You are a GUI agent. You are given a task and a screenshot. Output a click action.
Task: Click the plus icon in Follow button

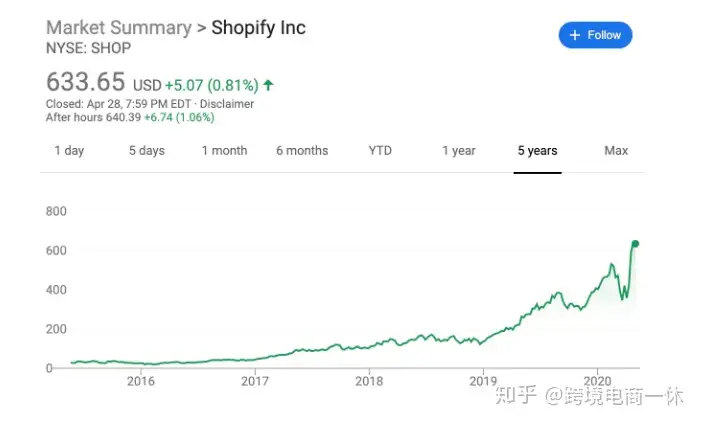click(x=575, y=35)
